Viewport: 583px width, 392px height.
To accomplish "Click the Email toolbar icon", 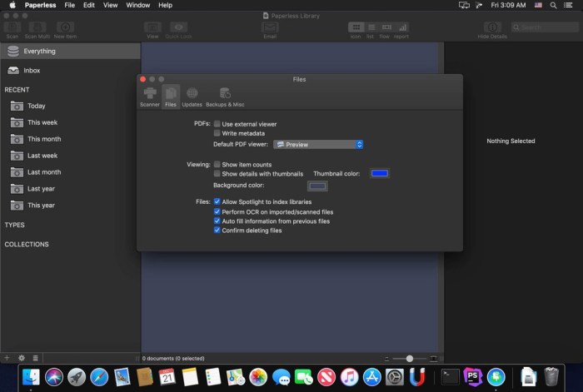I will pyautogui.click(x=270, y=31).
